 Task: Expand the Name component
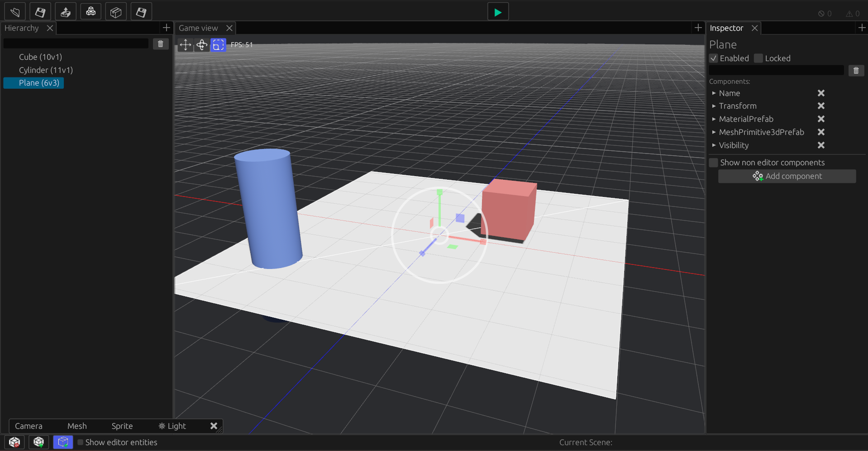[714, 93]
